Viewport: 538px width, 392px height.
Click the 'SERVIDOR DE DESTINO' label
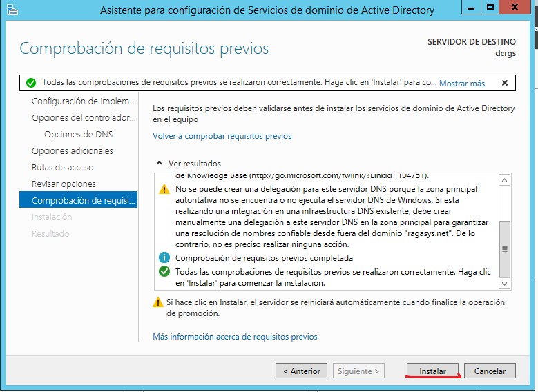[x=472, y=42]
